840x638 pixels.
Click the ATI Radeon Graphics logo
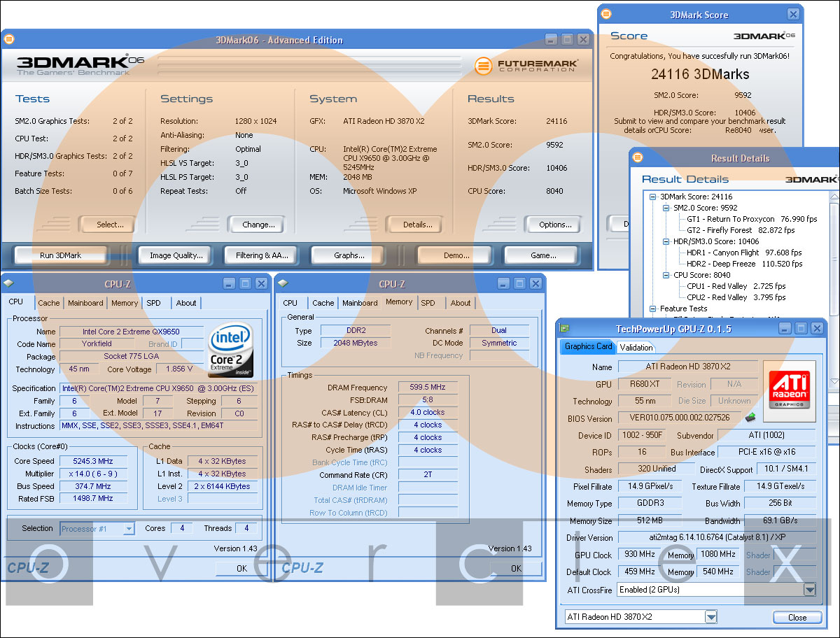point(789,390)
